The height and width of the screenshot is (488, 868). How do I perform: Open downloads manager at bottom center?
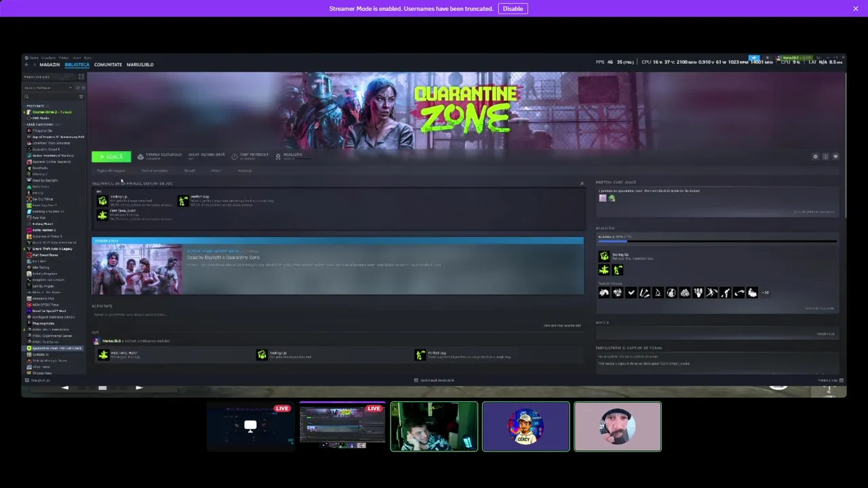coord(434,380)
